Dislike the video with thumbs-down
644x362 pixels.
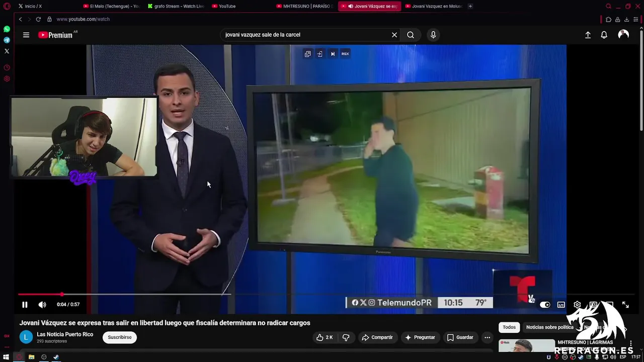pos(346,337)
